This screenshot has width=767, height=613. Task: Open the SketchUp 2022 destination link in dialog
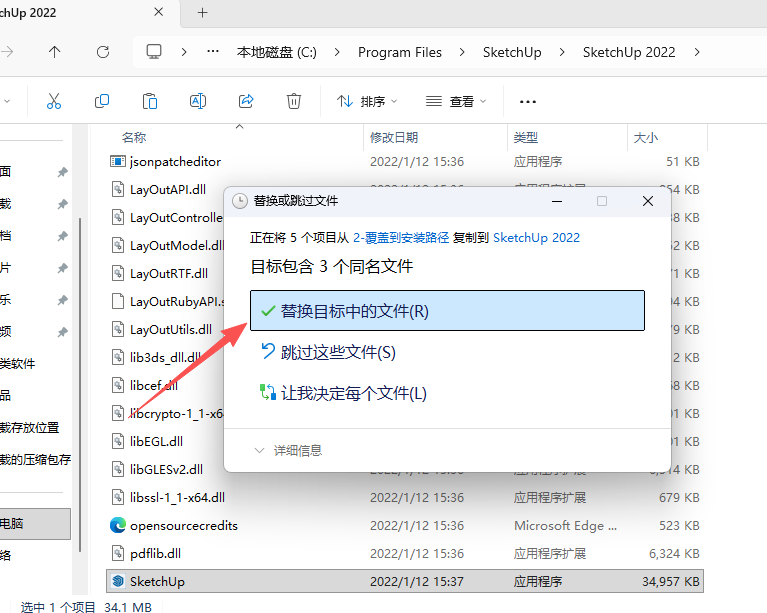click(x=537, y=238)
